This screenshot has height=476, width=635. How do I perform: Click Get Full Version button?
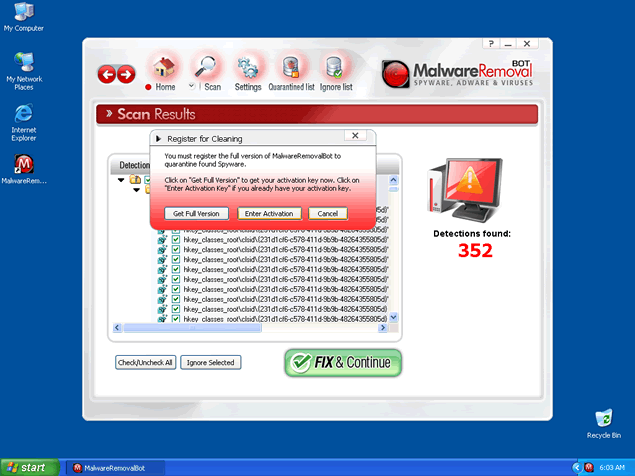pyautogui.click(x=197, y=214)
